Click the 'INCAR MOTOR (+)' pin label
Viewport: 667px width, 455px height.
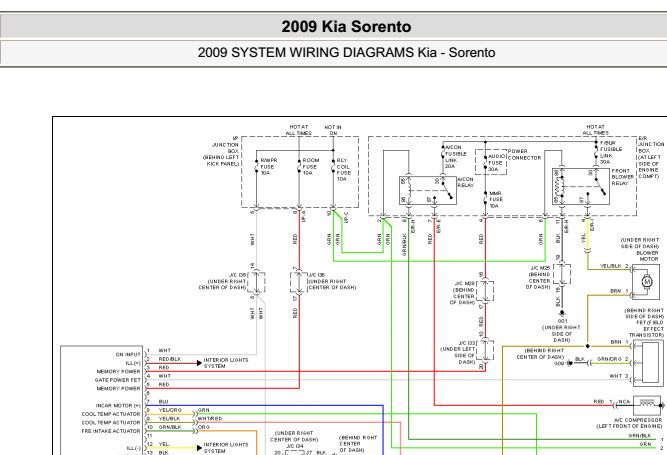pos(118,405)
